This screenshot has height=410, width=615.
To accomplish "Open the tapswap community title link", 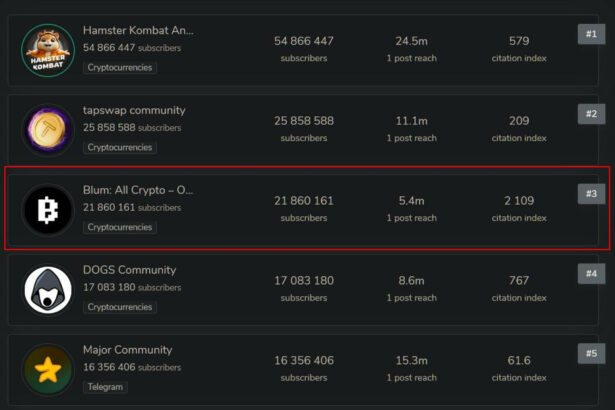I will pos(134,110).
